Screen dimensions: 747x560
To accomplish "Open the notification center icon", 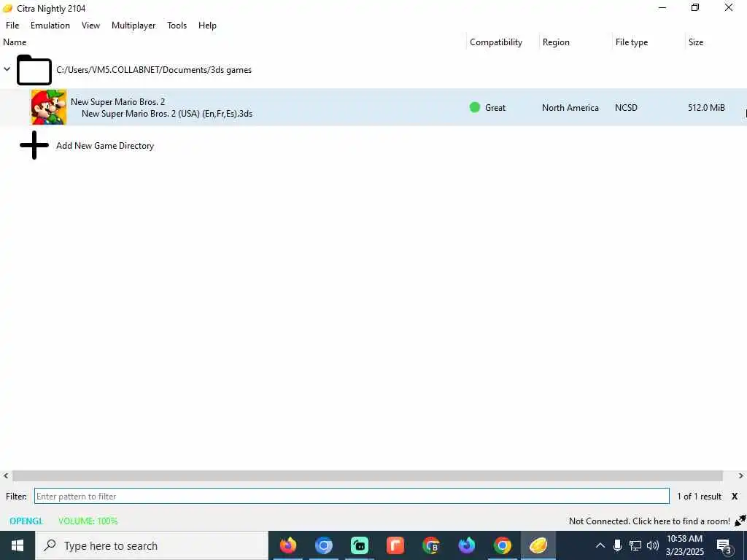I will click(x=724, y=546).
